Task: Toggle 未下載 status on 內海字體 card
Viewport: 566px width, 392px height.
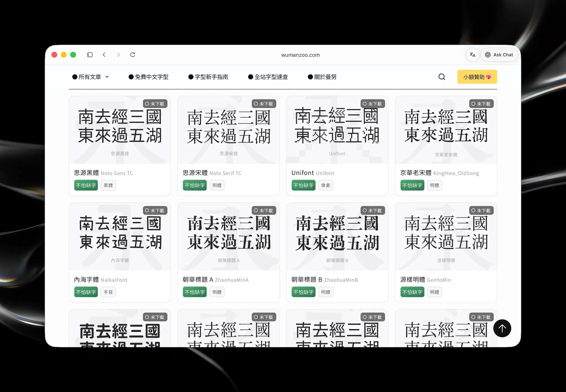Action: click(x=155, y=210)
